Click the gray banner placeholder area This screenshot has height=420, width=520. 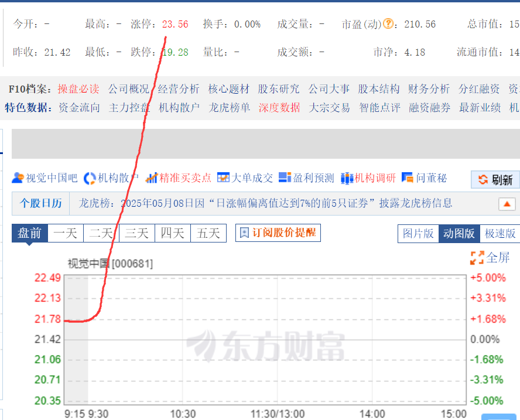266,144
